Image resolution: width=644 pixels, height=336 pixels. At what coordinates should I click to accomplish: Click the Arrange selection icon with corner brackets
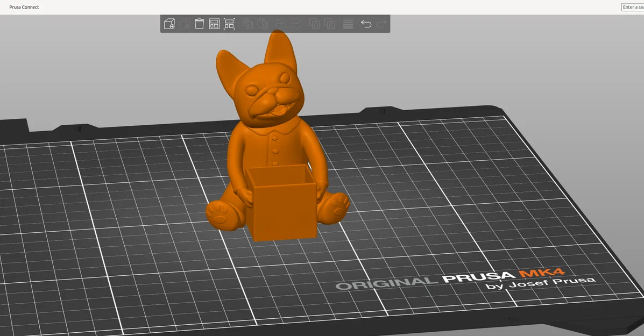229,24
